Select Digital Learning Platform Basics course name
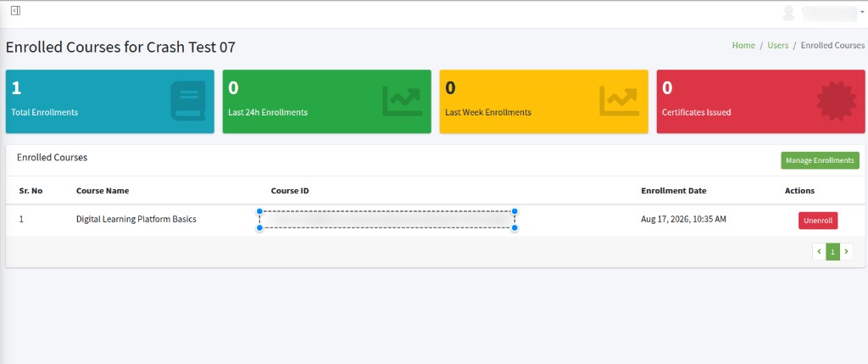This screenshot has width=868, height=364. coord(136,219)
